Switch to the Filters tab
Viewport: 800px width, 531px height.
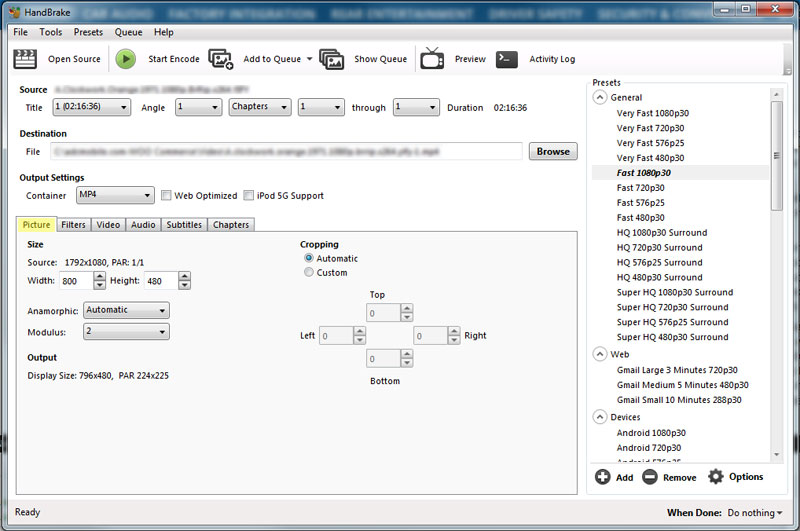[x=73, y=225]
